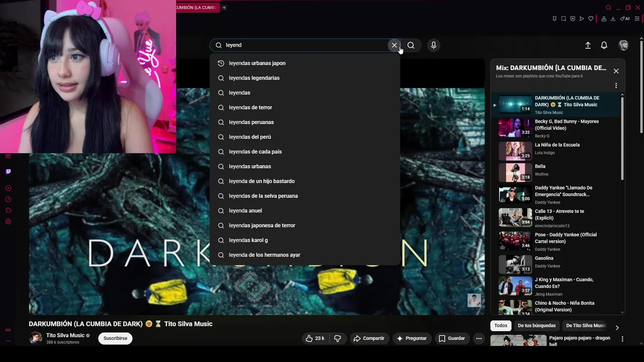
Task: Click the Preguntar button
Action: (412, 338)
